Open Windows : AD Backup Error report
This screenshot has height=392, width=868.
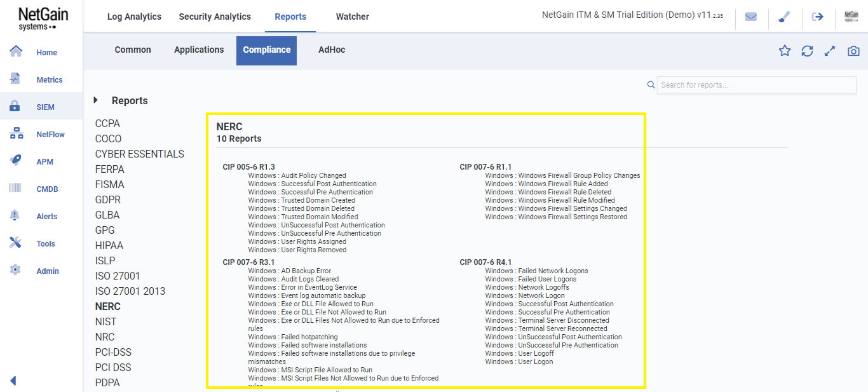coord(289,271)
